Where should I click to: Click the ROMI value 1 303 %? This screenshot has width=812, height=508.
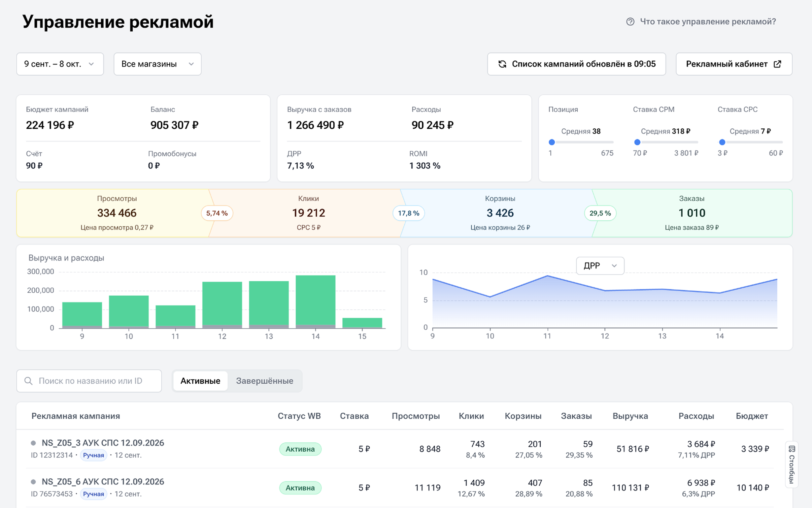425,166
